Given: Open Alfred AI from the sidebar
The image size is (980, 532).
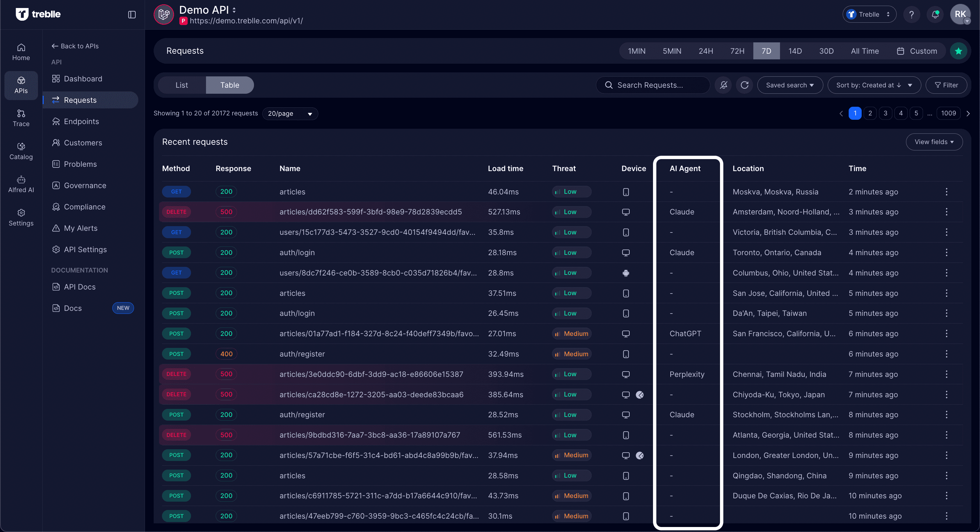Looking at the screenshot, I should 21,184.
